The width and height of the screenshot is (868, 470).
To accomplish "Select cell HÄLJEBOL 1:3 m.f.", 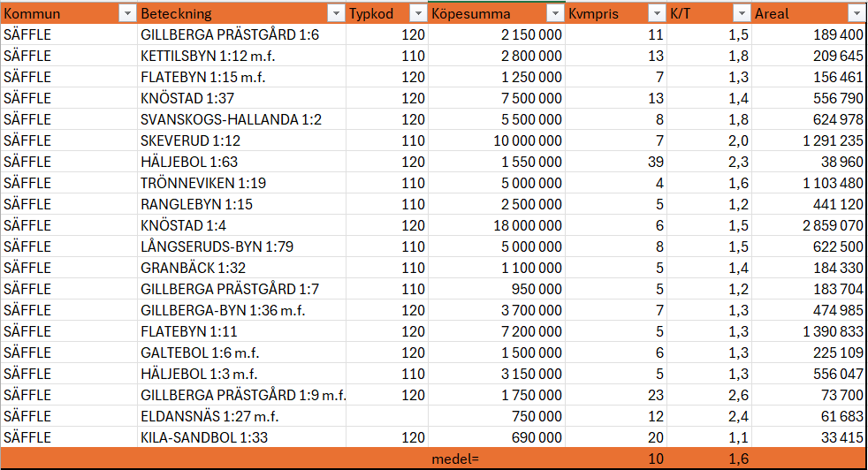I will (241, 374).
